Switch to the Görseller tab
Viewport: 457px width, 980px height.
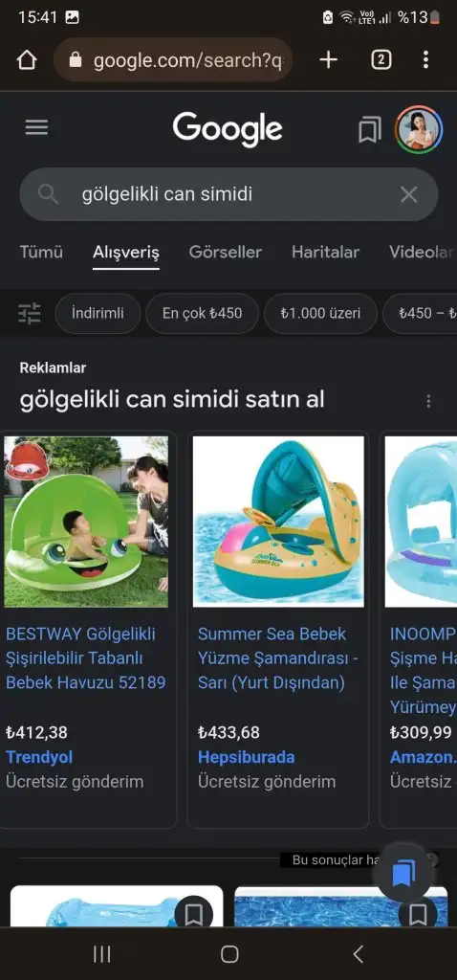tap(226, 253)
